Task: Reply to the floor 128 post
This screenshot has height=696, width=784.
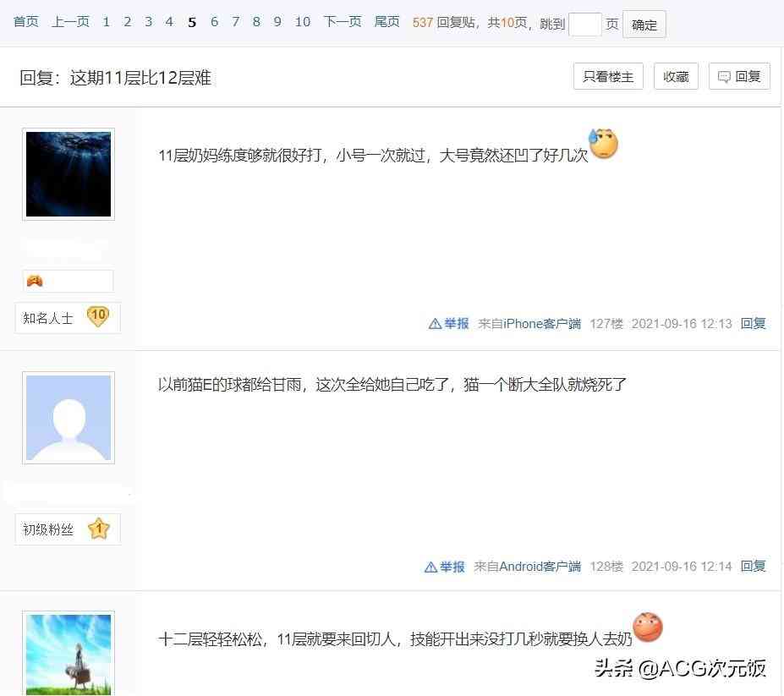Action: point(753,566)
